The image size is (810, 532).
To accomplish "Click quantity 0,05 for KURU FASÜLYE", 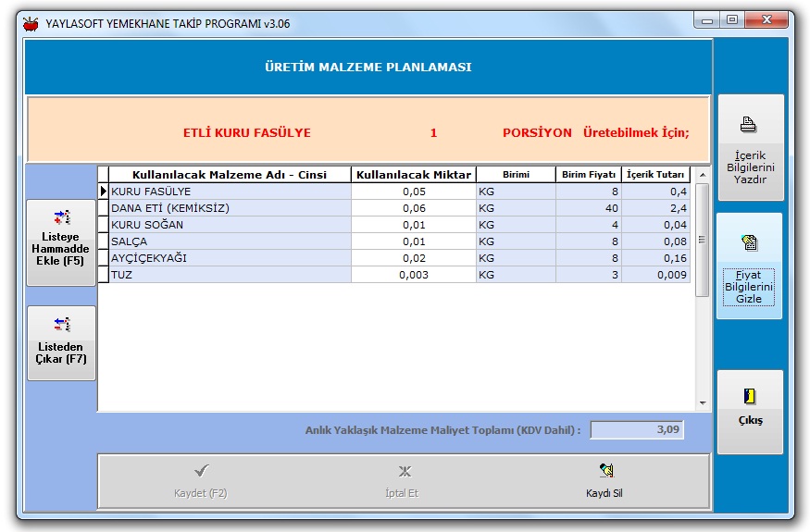I will [x=414, y=192].
